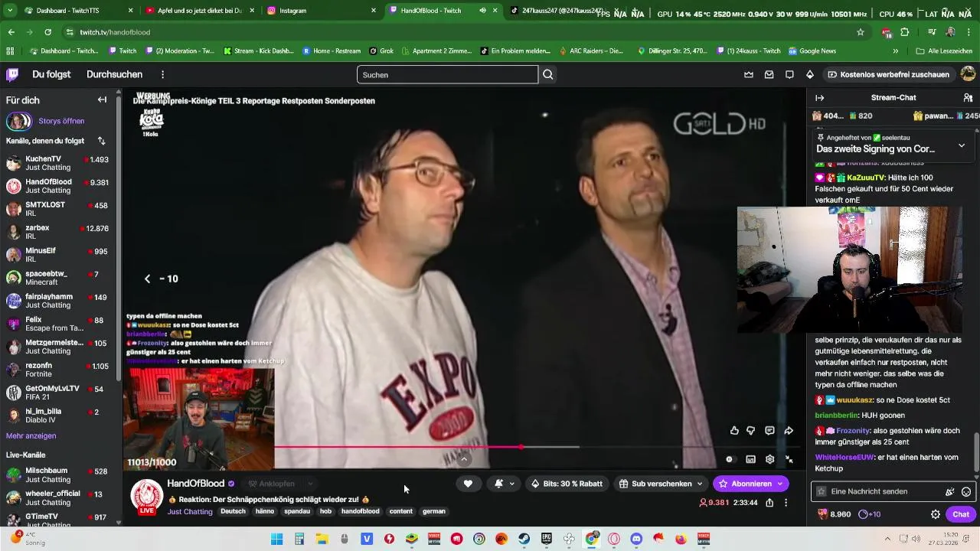This screenshot has width=980, height=551.
Task: Open the player settings gear
Action: (769, 459)
